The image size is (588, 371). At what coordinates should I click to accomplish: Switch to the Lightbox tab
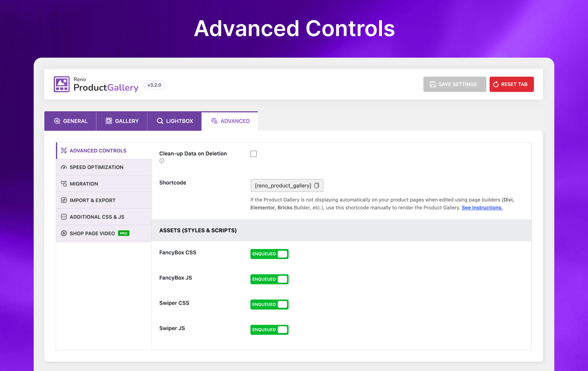coord(175,121)
